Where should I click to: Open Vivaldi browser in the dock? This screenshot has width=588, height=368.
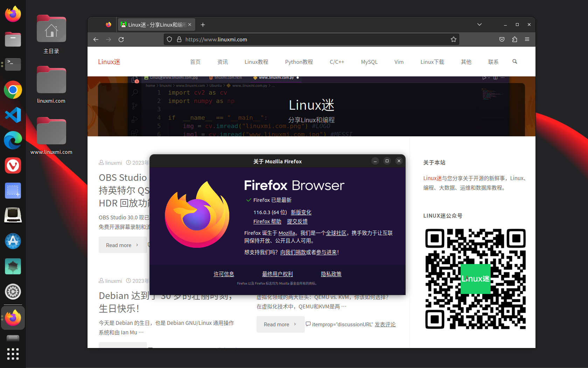[x=13, y=165]
